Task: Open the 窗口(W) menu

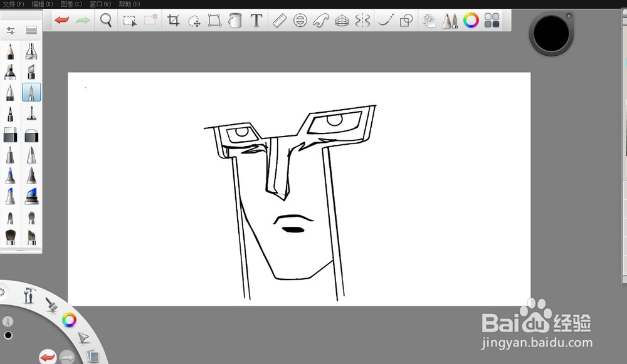Action: click(x=100, y=4)
